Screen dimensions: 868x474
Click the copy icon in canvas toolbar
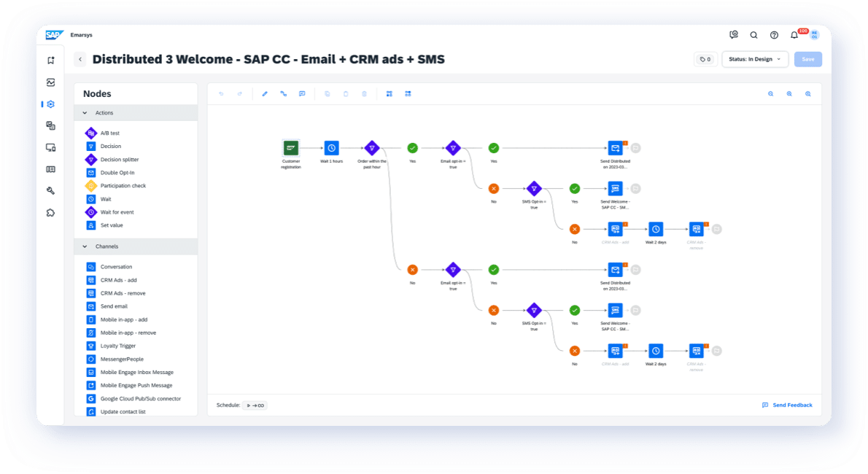click(x=328, y=94)
